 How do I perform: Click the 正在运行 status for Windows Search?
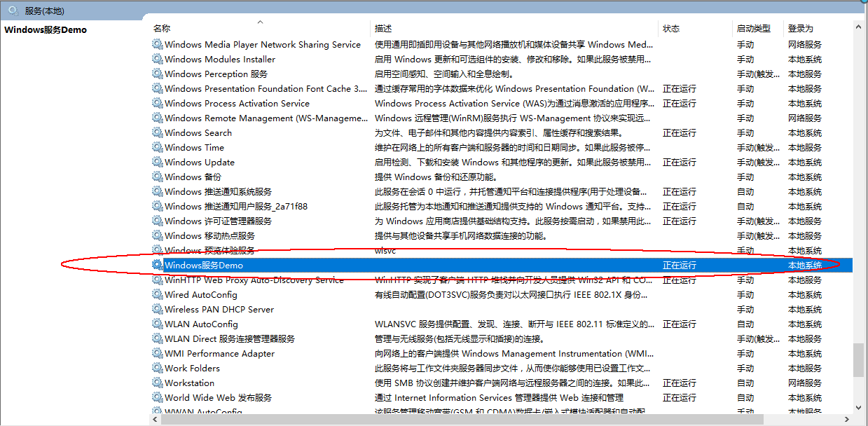[x=680, y=132]
